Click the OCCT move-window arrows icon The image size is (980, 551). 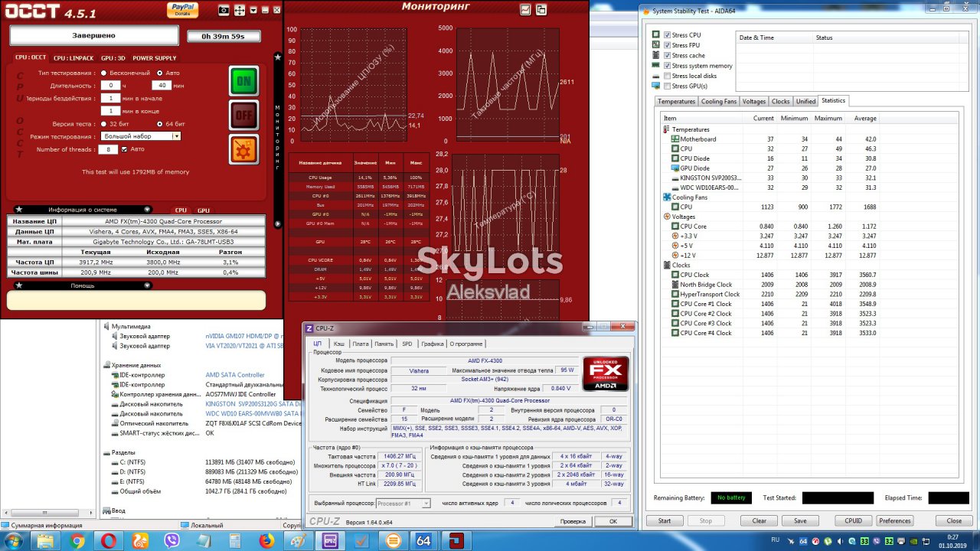tap(239, 10)
